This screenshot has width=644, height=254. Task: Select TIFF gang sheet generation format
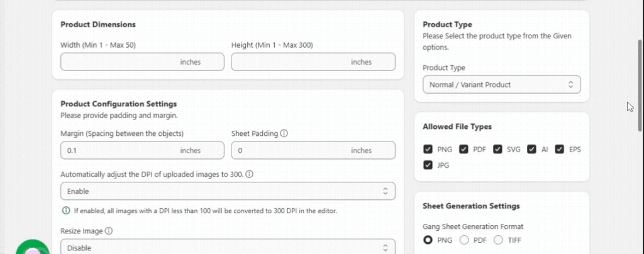pos(498,240)
